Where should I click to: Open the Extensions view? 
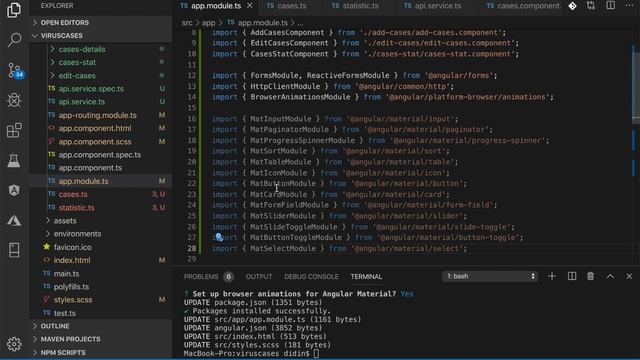(14, 131)
